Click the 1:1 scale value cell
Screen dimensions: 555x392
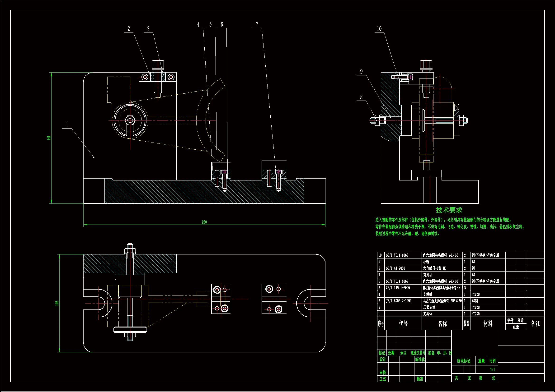click(x=492, y=369)
